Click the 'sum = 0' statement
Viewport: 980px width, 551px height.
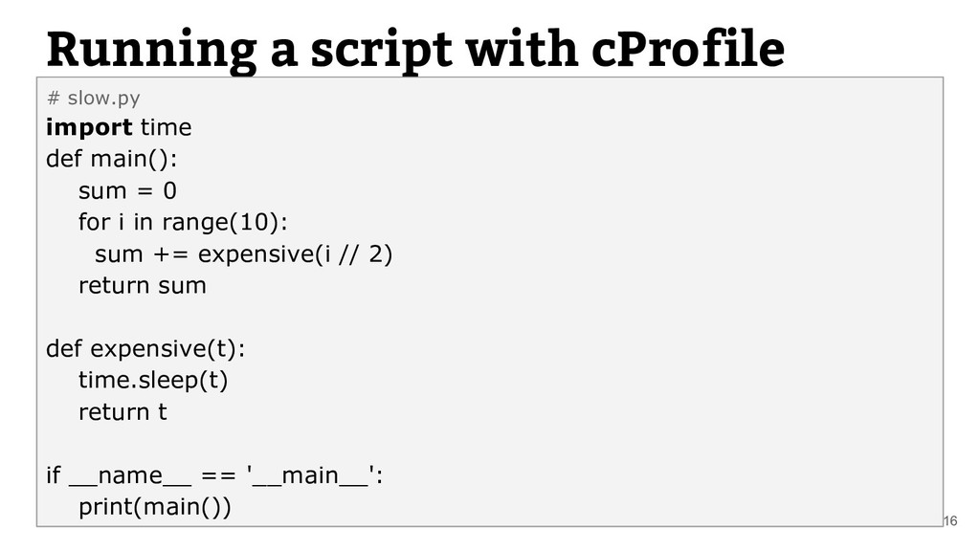(x=127, y=190)
